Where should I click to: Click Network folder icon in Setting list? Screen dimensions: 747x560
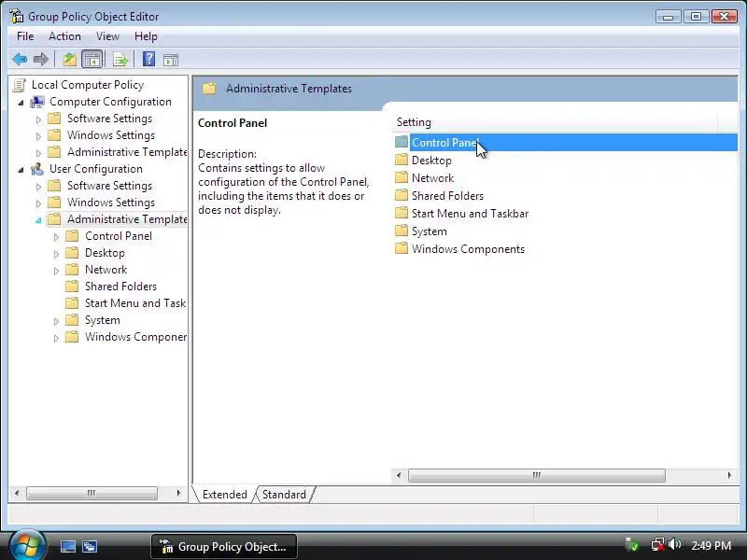click(402, 177)
